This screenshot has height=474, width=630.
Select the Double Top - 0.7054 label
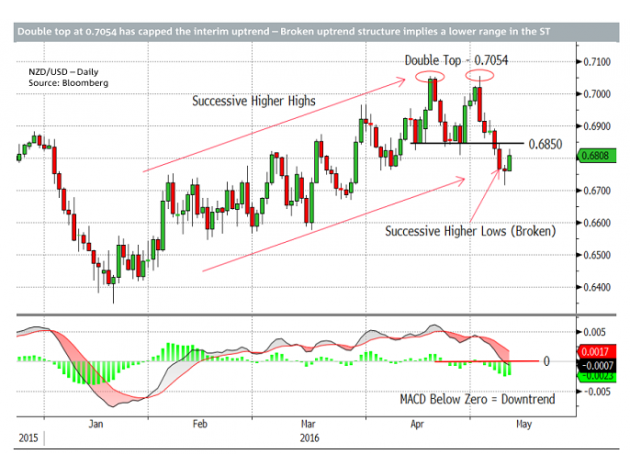click(455, 61)
